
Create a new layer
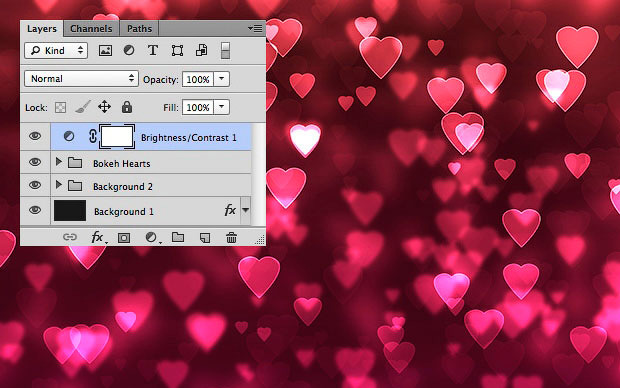click(x=205, y=238)
